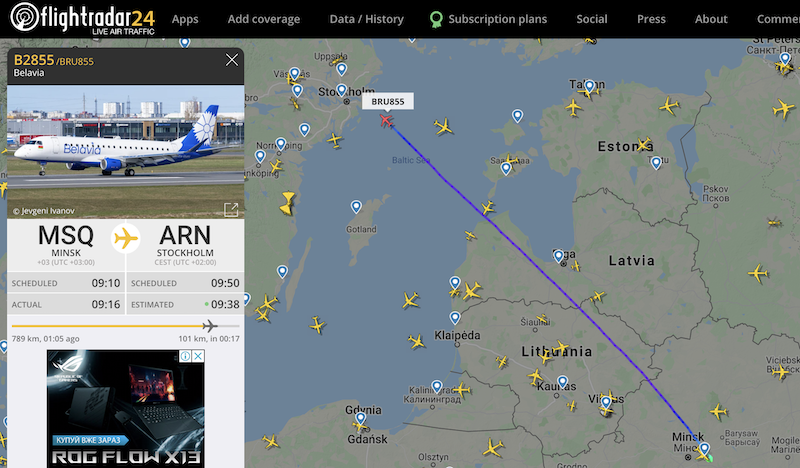
Task: Select airport pin near Klaipėda
Action: click(x=455, y=318)
